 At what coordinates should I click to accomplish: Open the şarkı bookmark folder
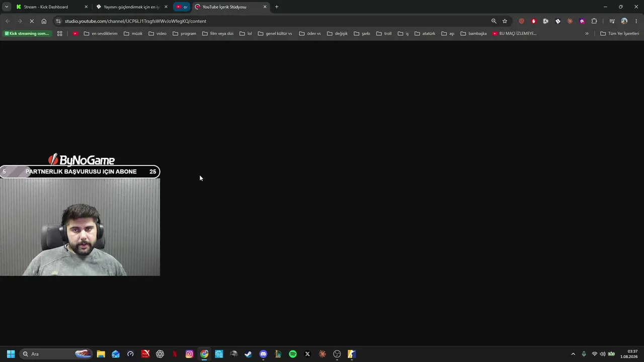[x=362, y=34]
